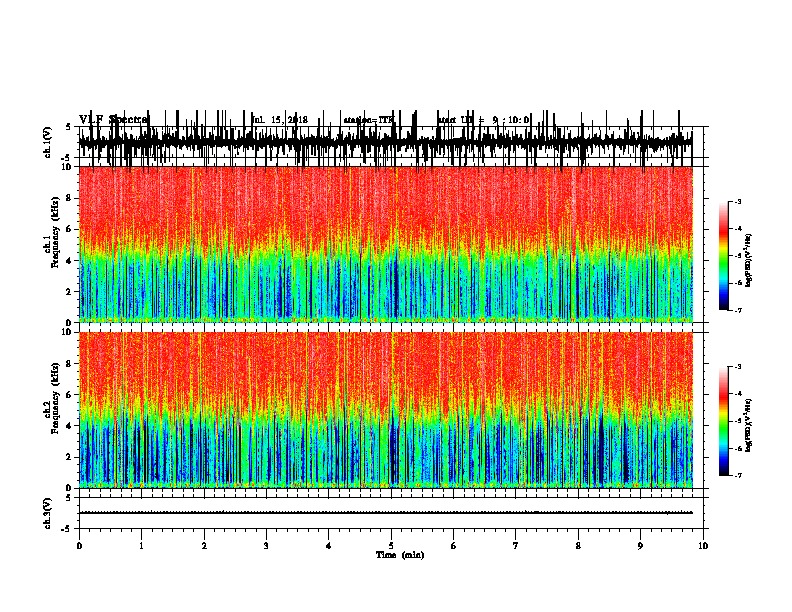Click the time axis tick label "1"
The height and width of the screenshot is (612, 792).
coord(141,546)
